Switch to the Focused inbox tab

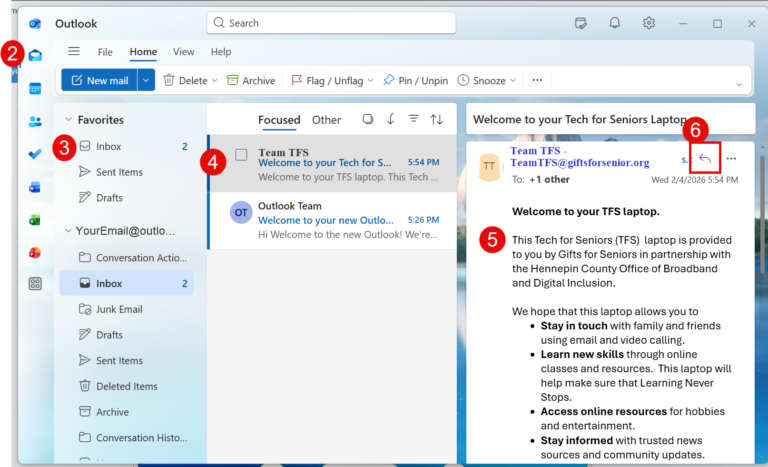[279, 120]
